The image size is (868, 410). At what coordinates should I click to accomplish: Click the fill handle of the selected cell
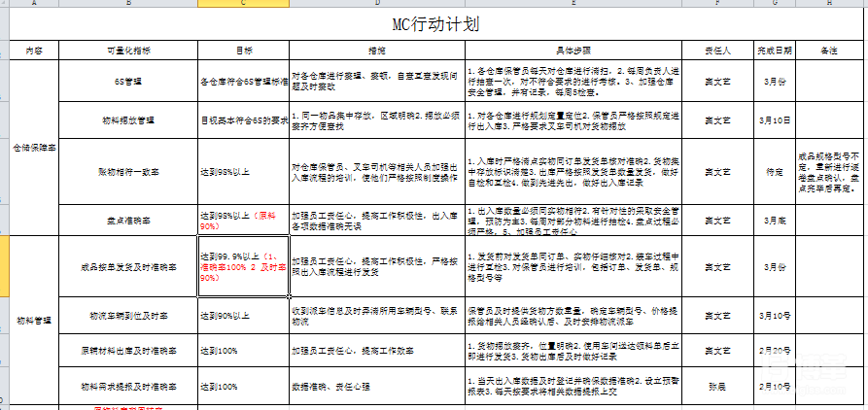pyautogui.click(x=290, y=296)
